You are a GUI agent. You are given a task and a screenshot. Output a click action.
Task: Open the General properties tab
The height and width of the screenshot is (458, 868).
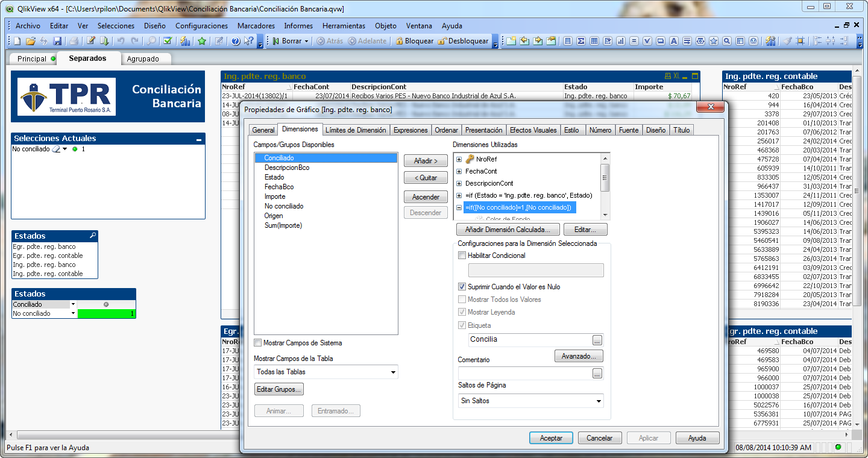point(263,130)
